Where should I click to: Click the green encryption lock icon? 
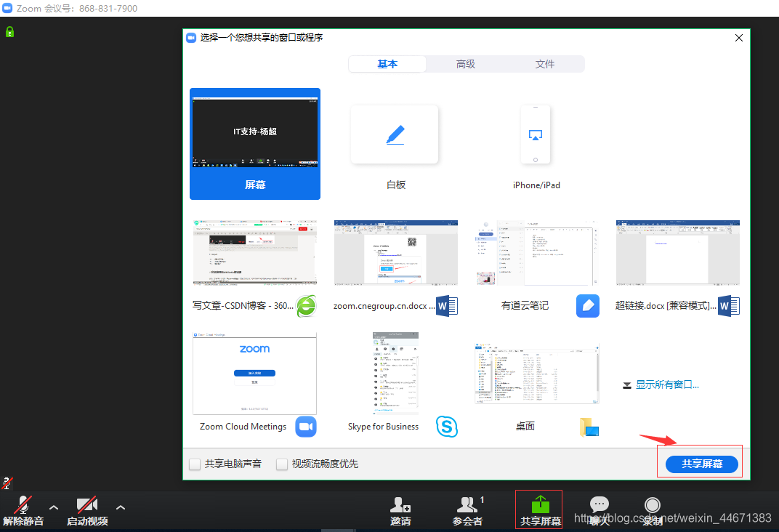coord(9,32)
